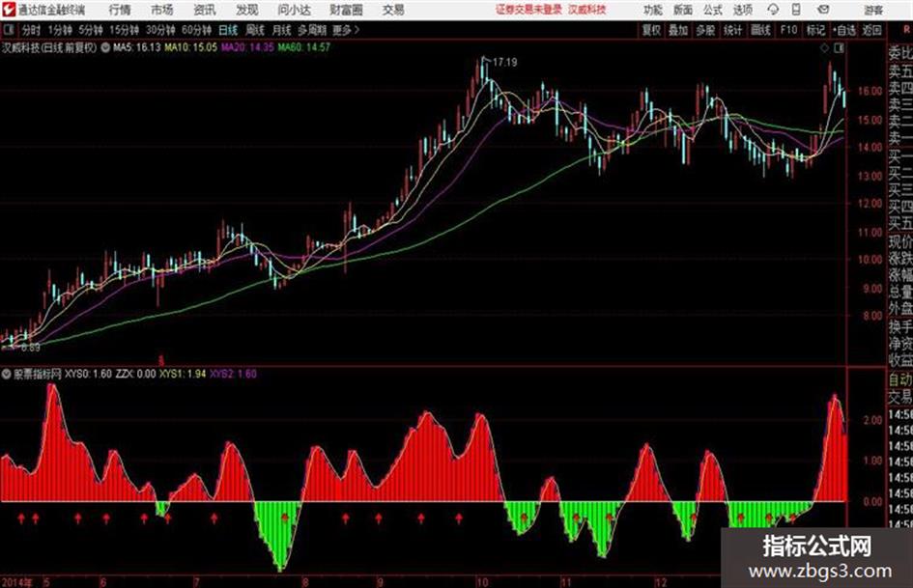Open the 多周期 multi-period view
The image size is (913, 588).
coord(312,30)
